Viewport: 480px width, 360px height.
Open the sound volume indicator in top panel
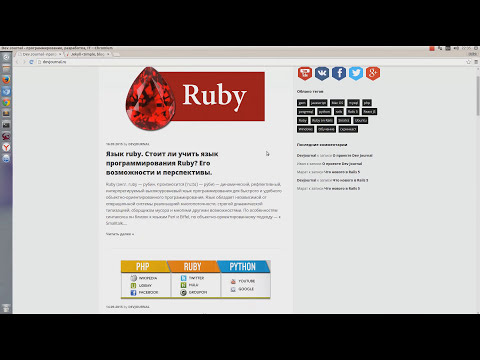[456, 48]
